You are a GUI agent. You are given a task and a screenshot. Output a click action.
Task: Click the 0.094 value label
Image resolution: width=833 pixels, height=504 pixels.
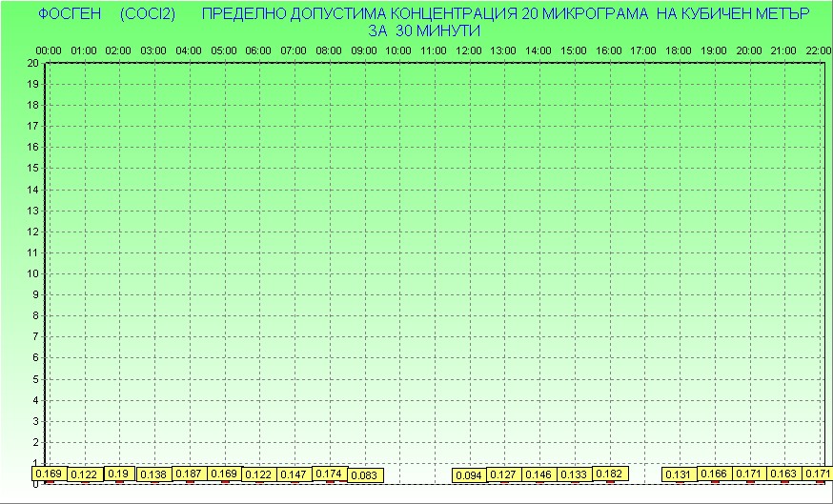[469, 475]
